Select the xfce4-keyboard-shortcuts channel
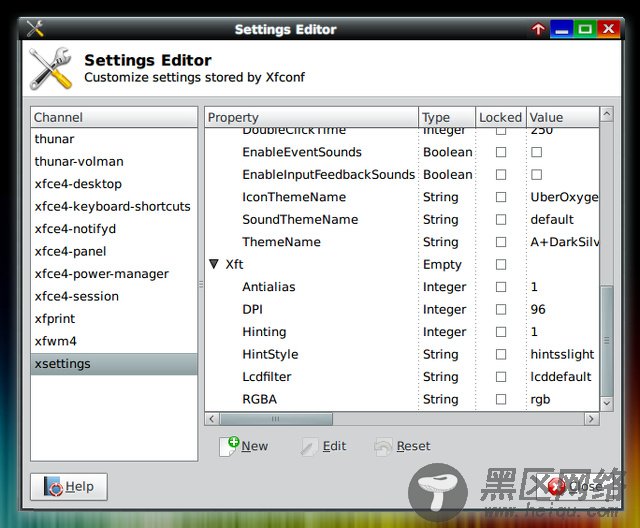The width and height of the screenshot is (640, 528). pos(114,206)
